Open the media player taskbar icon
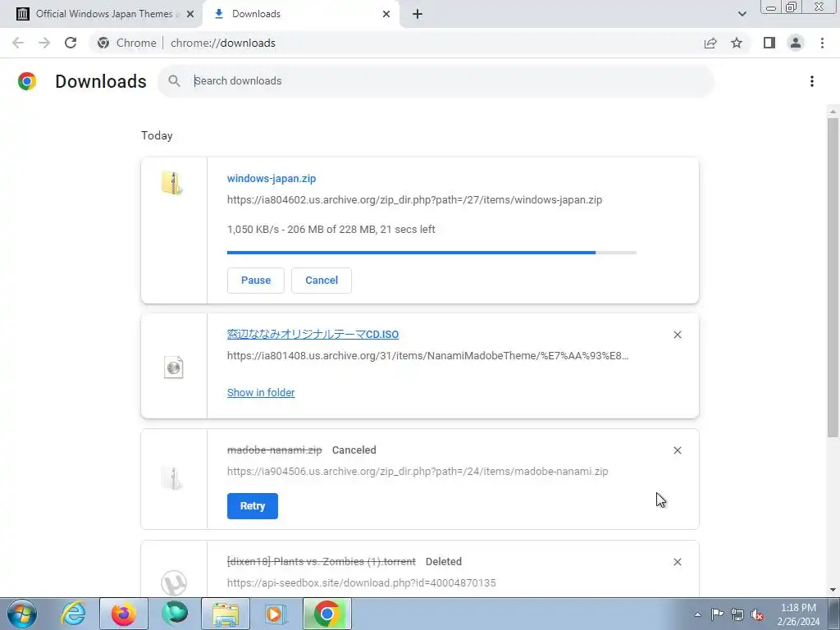 pos(276,614)
